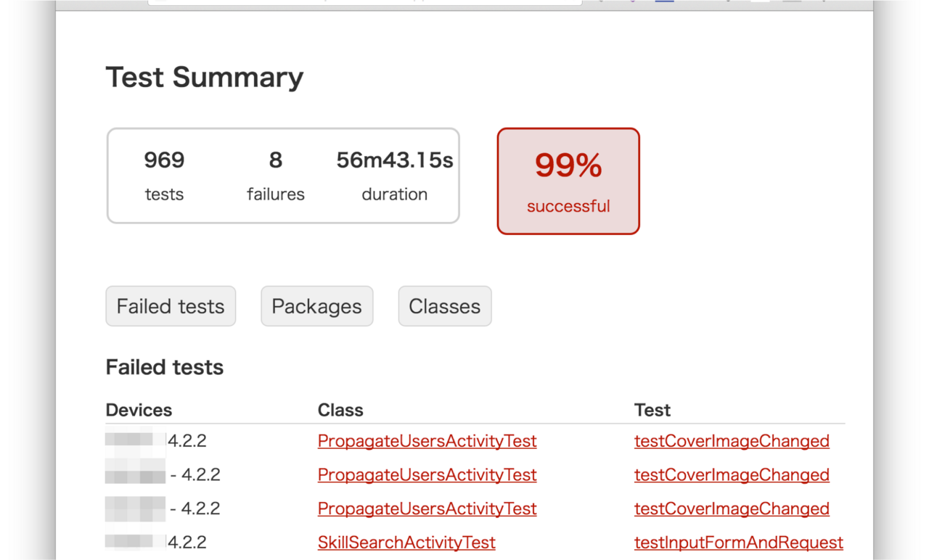
Task: Open the Packages tab
Action: (x=316, y=306)
